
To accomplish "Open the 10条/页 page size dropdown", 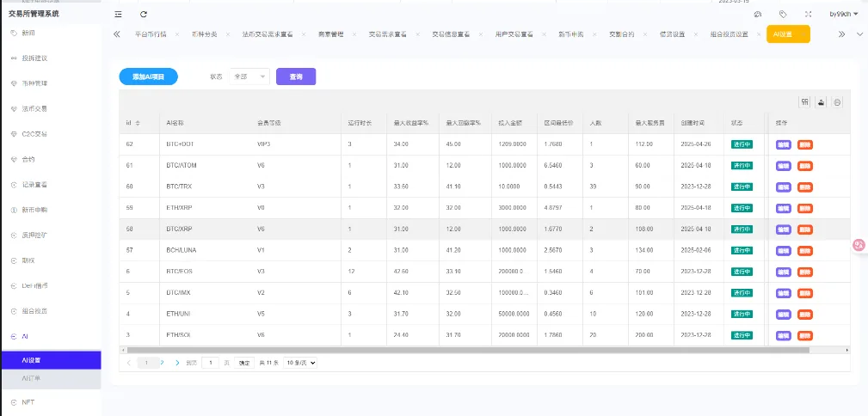I will [x=300, y=363].
